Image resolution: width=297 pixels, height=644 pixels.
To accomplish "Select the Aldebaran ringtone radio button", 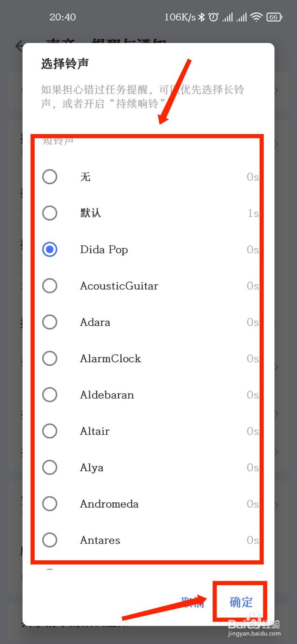I will (x=50, y=395).
